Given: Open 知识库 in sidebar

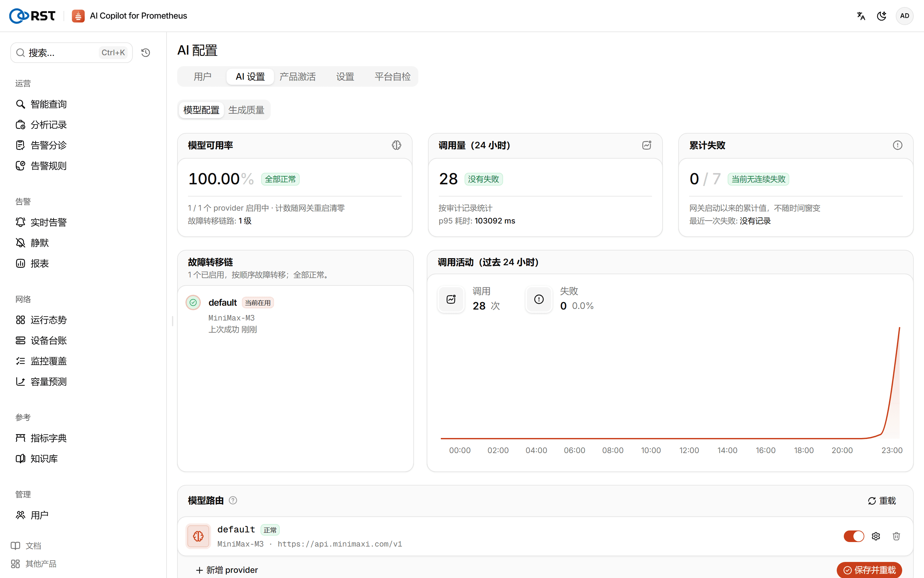Looking at the screenshot, I should click(x=37, y=459).
